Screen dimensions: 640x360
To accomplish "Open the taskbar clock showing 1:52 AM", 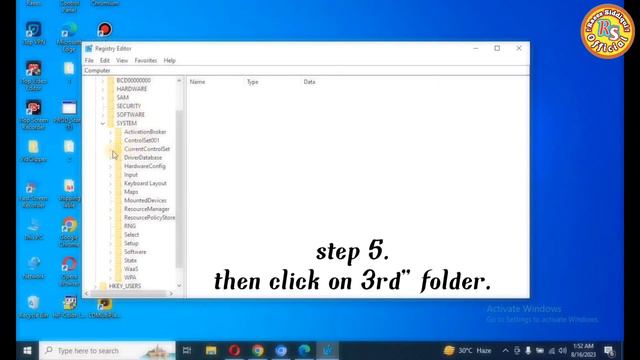I will [x=583, y=351].
